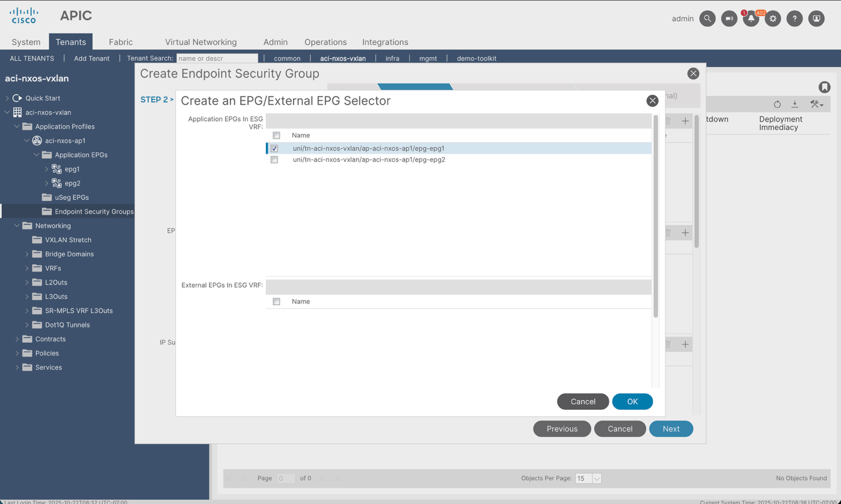This screenshot has width=841, height=504.
Task: Click the monitor-with-user icon in the header
Action: pos(816,18)
